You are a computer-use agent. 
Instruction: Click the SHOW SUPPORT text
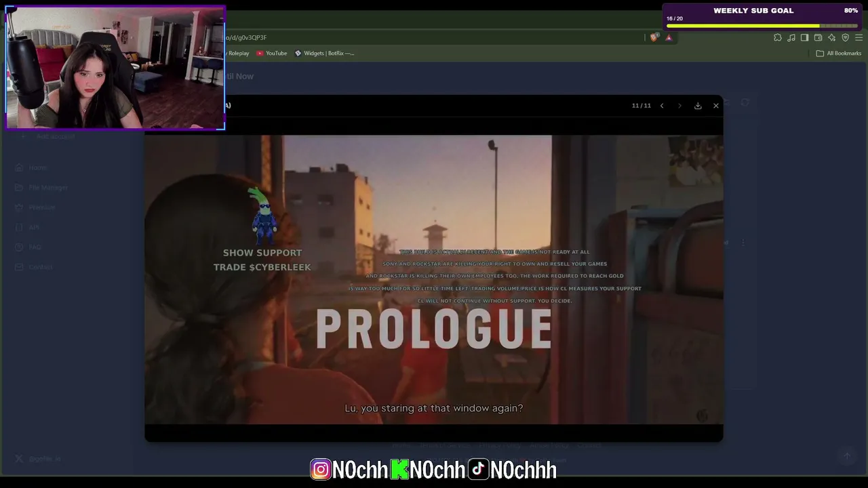[x=262, y=253]
